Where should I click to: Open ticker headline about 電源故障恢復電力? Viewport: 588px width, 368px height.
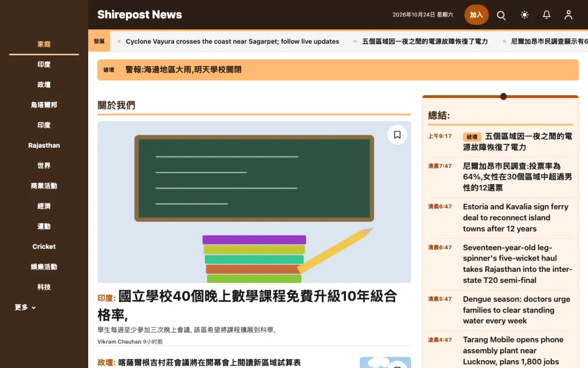[425, 41]
